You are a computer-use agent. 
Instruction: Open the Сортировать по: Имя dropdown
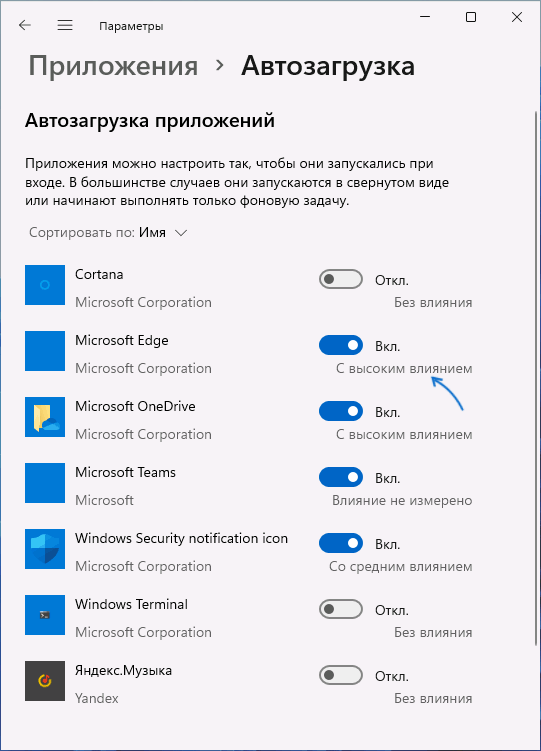(108, 233)
